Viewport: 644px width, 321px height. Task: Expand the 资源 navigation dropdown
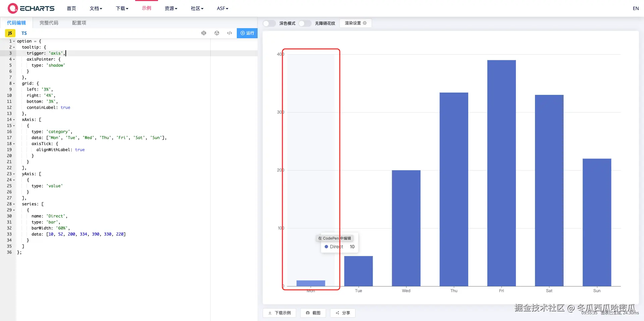tap(171, 8)
